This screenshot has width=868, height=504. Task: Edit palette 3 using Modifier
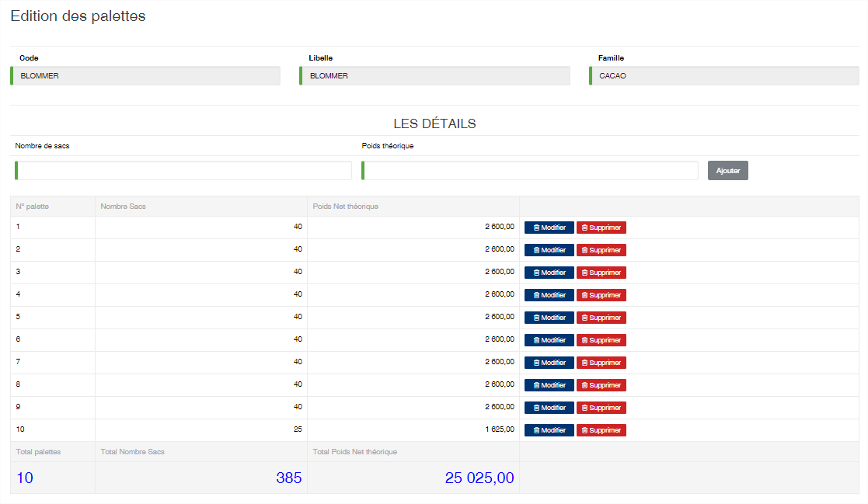(x=549, y=273)
